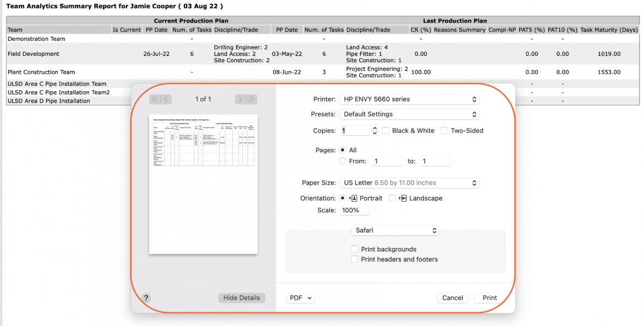Click the Copies stepper arrows
Image resolution: width=644 pixels, height=326 pixels.
point(375,131)
